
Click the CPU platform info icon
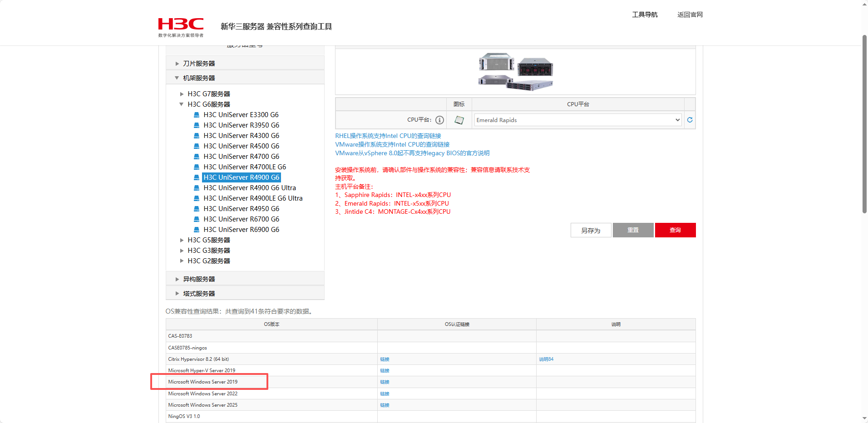(x=439, y=120)
